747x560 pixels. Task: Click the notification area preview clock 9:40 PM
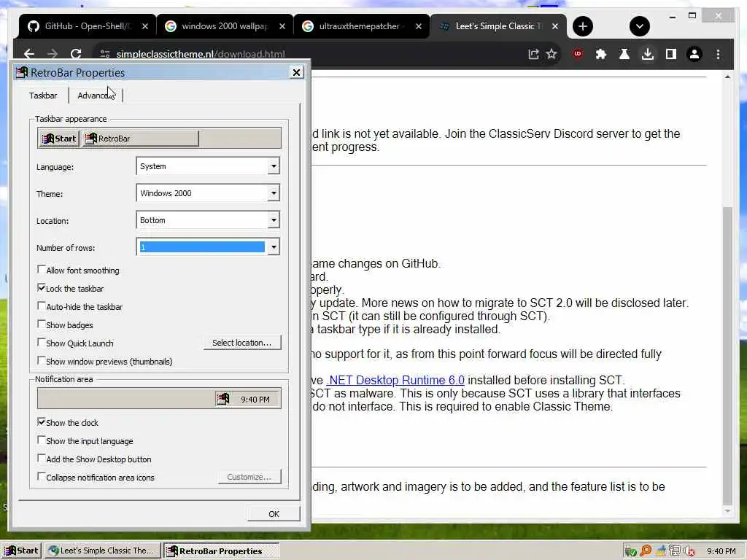[x=255, y=400]
